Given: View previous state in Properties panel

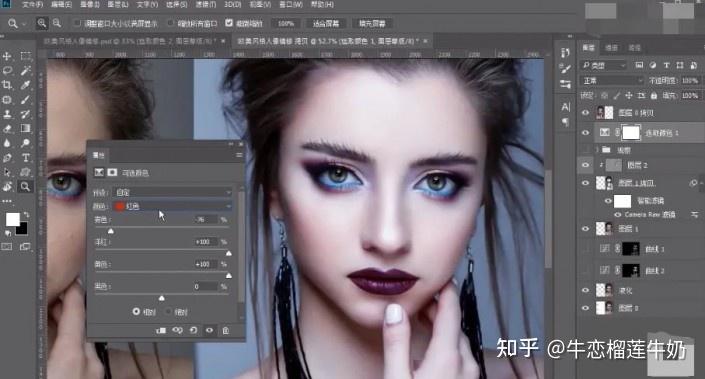Looking at the screenshot, I should click(177, 330).
